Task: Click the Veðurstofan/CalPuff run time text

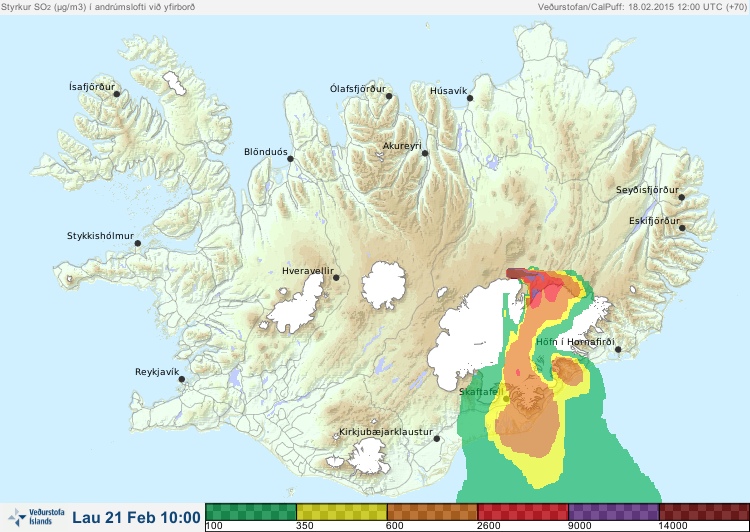Action: (642, 7)
